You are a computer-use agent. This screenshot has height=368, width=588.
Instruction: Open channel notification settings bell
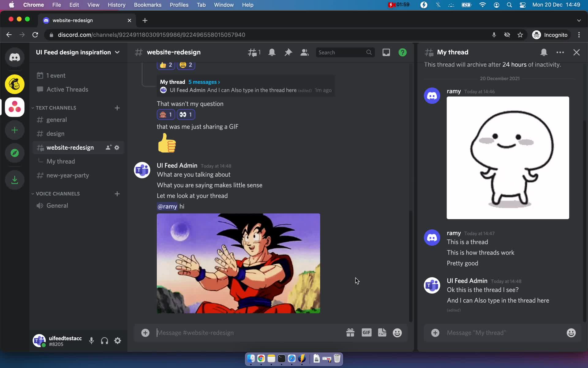click(x=272, y=52)
